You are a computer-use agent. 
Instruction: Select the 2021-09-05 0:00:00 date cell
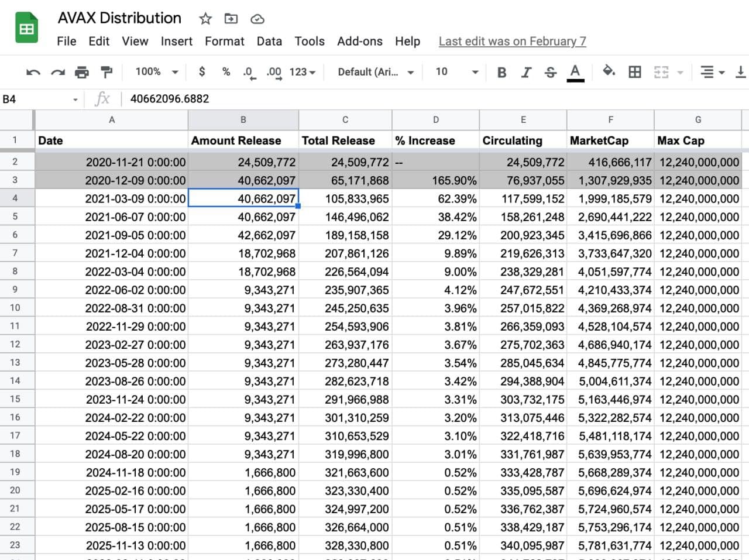point(111,235)
